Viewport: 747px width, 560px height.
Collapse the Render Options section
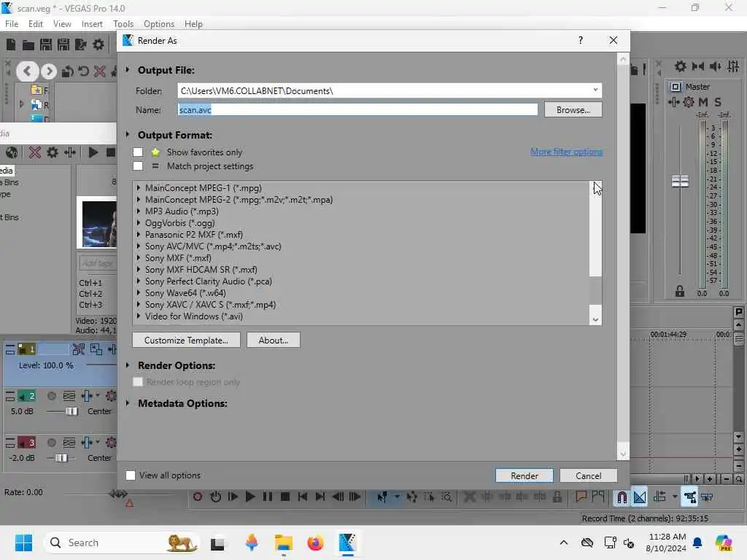128,365
